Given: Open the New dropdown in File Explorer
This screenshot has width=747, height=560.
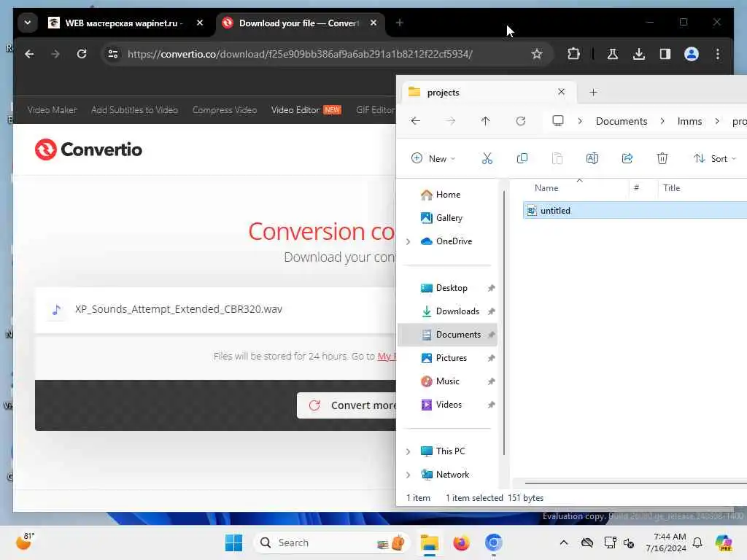Looking at the screenshot, I should (433, 158).
